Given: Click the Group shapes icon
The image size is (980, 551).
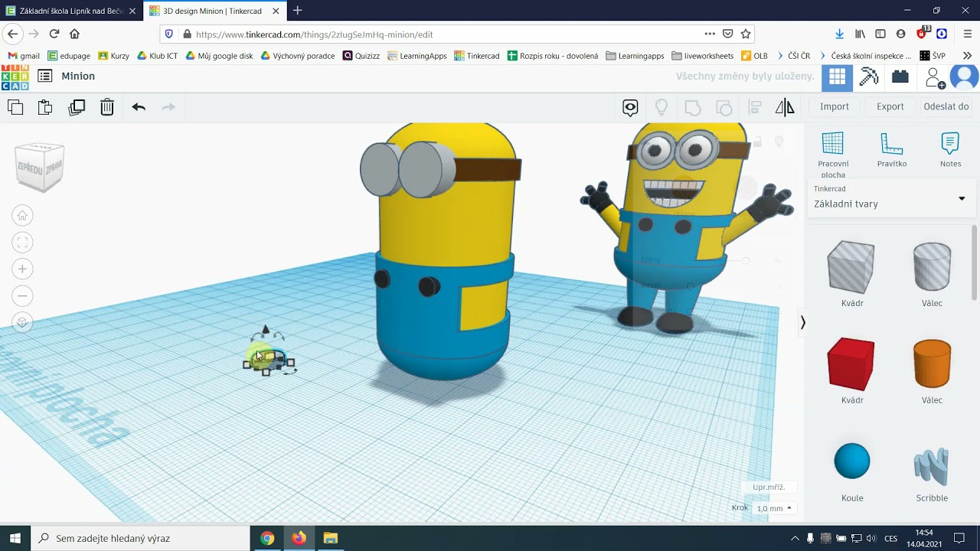Looking at the screenshot, I should tap(693, 107).
